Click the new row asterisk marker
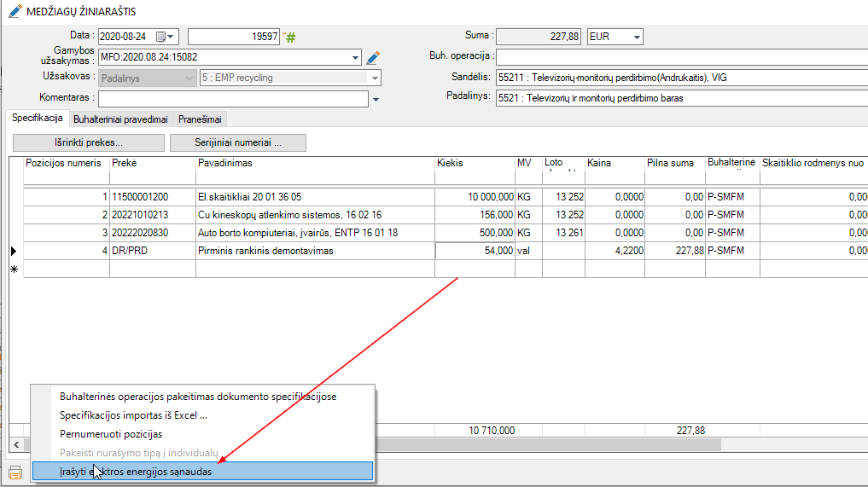 13,270
